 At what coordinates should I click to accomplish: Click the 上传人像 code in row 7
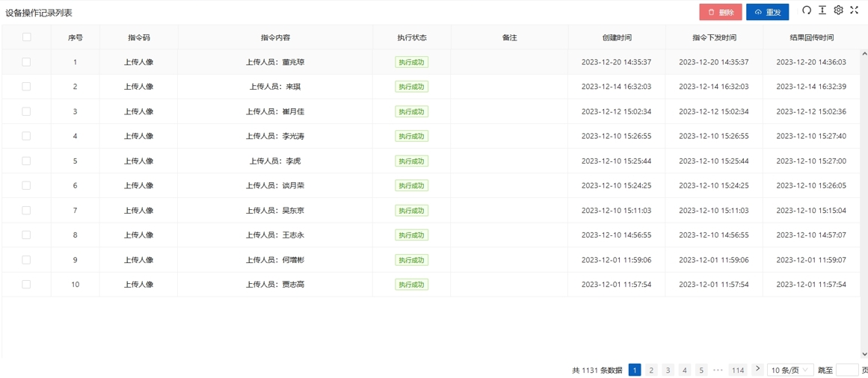pos(138,211)
